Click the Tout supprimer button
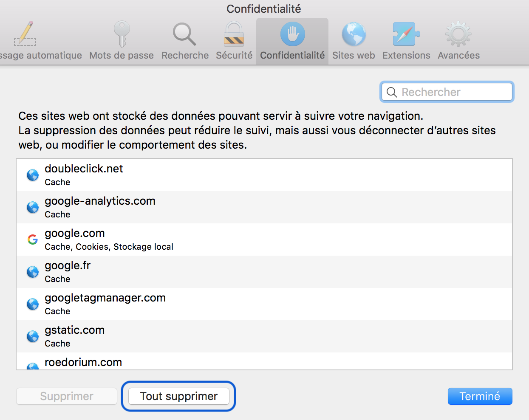 tap(179, 396)
